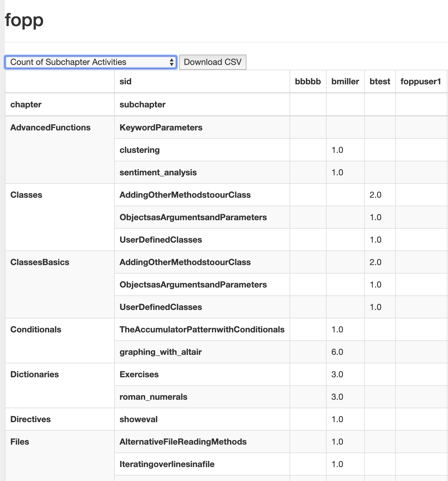Open the Count of Subchapter Activities dropdown
The width and height of the screenshot is (448, 481).
pos(91,62)
